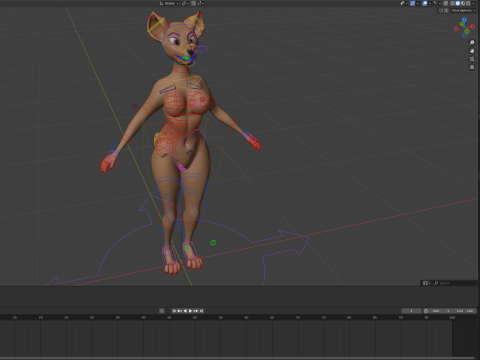The height and width of the screenshot is (360, 480).
Task: Switch perspective/orthographic view with grid icon
Action: pos(472,67)
